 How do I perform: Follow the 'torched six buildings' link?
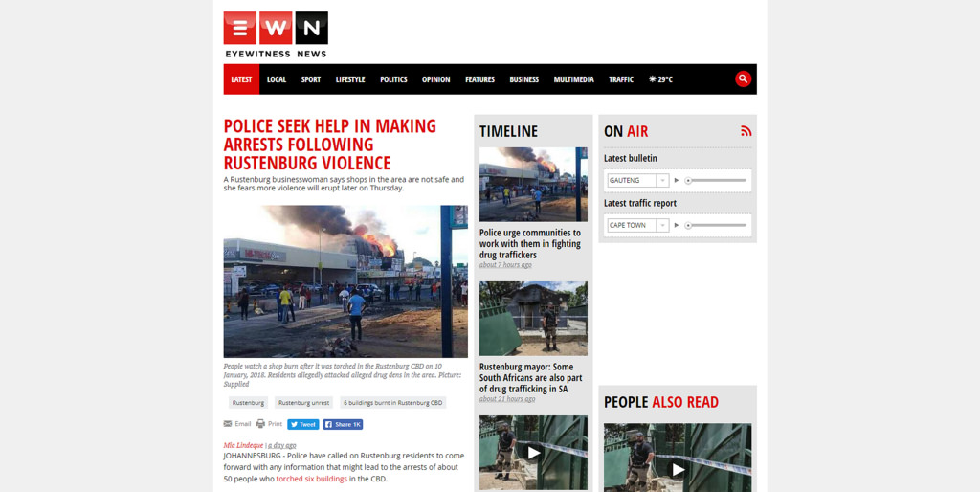(x=311, y=479)
